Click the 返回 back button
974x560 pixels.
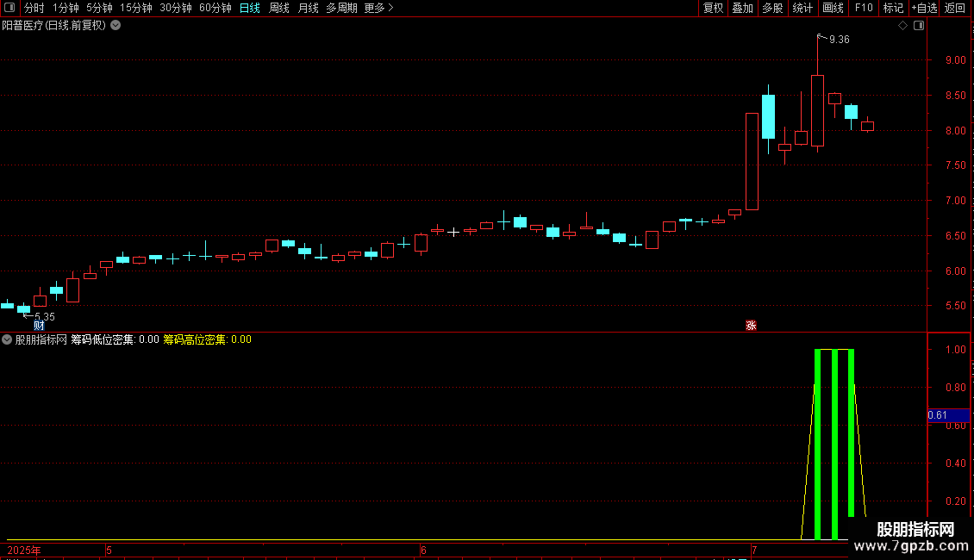click(x=955, y=8)
